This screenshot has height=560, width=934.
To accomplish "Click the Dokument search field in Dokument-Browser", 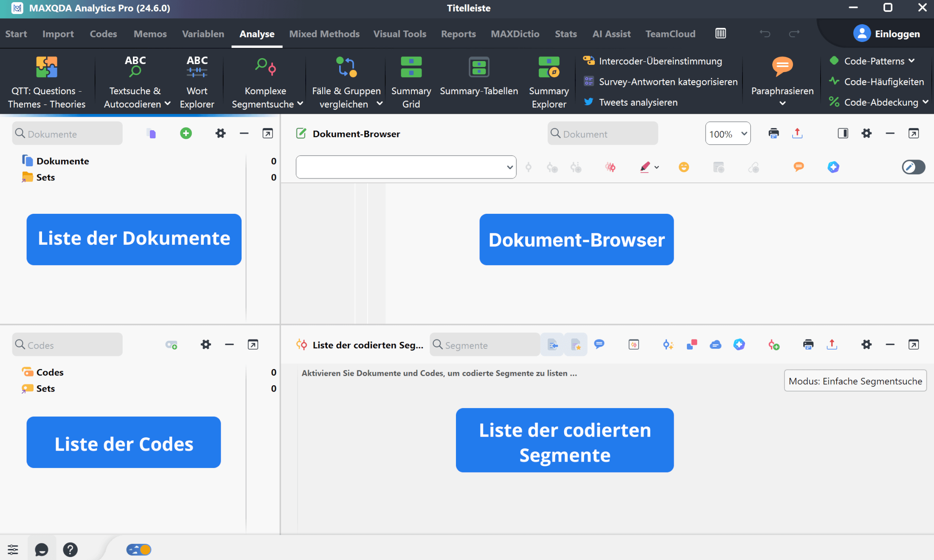I will tap(603, 134).
